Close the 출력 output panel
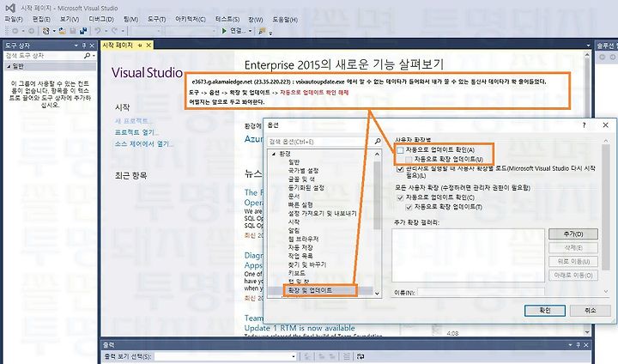 pyautogui.click(x=585, y=345)
